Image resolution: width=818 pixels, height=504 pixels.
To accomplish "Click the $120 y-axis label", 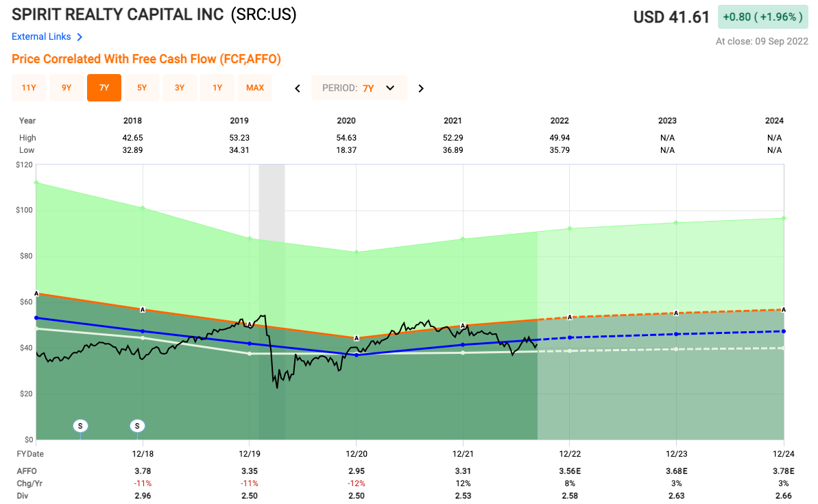I will click(x=24, y=165).
